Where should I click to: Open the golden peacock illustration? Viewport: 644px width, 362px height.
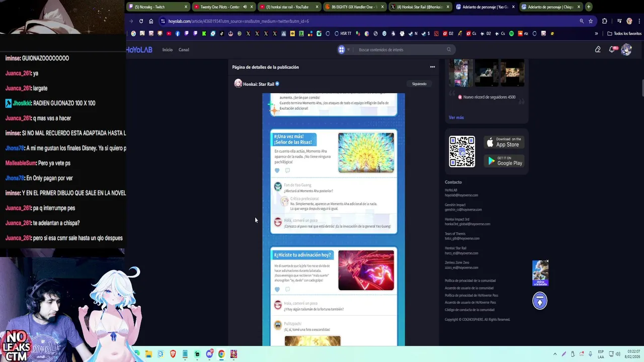366,153
